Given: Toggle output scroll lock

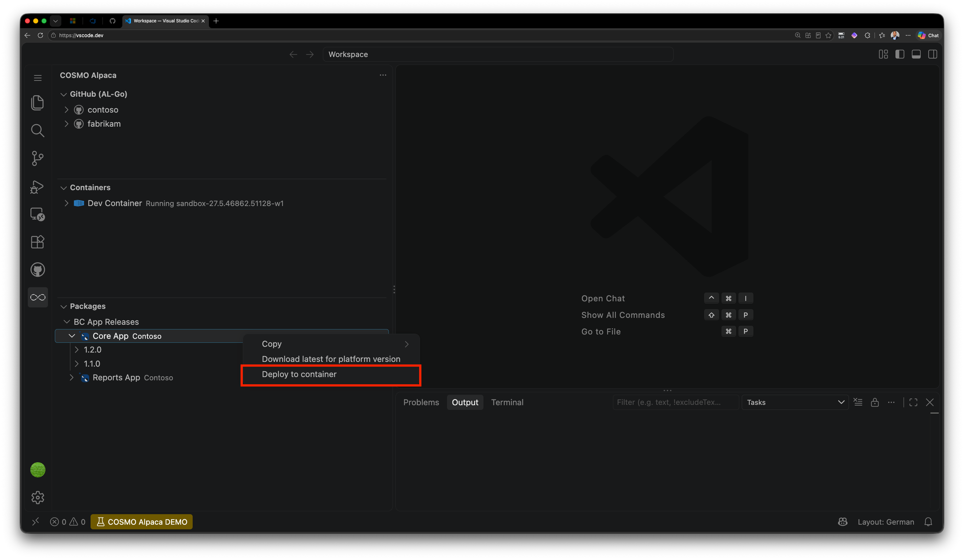Looking at the screenshot, I should [875, 402].
